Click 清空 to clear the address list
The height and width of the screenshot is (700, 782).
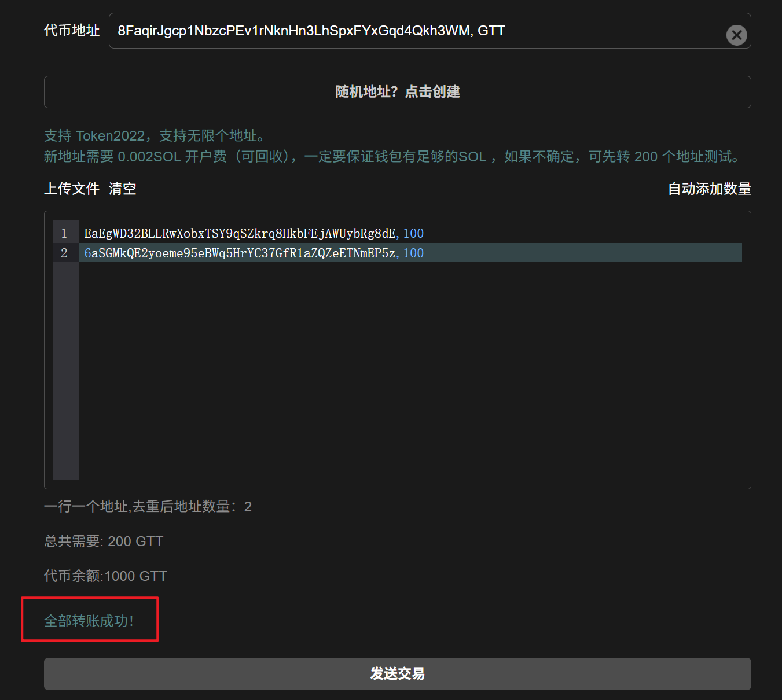[x=122, y=189]
